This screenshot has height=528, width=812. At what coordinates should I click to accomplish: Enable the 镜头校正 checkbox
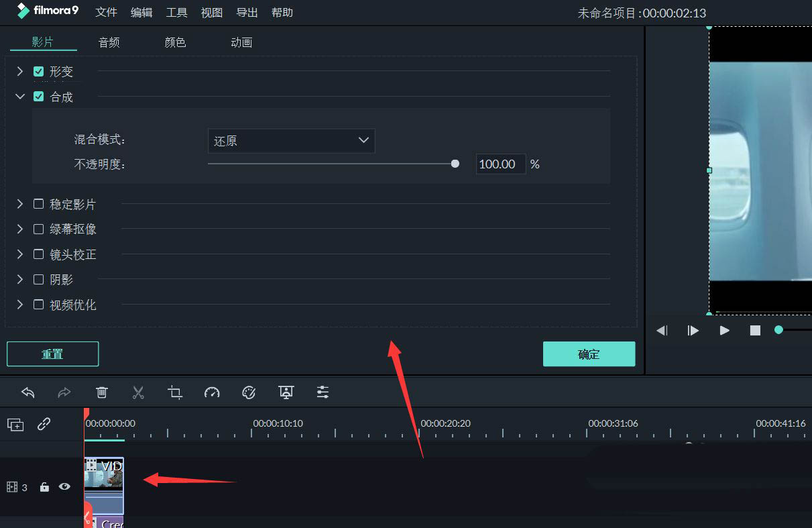39,254
